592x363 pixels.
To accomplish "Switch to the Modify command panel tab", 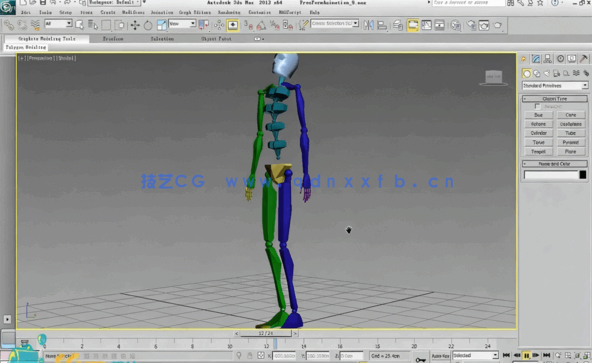I will [536, 59].
